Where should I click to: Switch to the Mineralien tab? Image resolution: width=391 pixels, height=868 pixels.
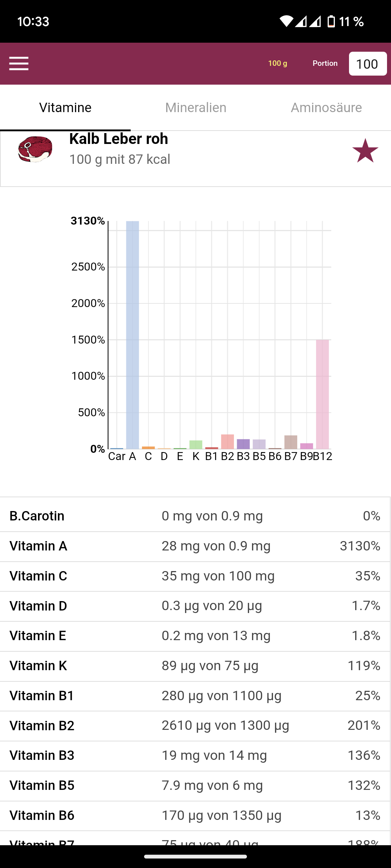click(x=195, y=107)
